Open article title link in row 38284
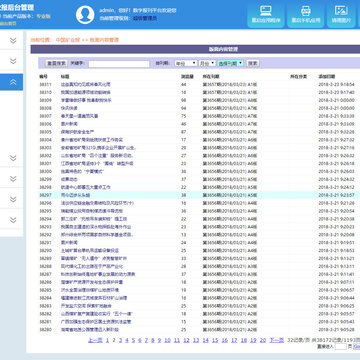This screenshot has width=360, height=360. (x=94, y=298)
